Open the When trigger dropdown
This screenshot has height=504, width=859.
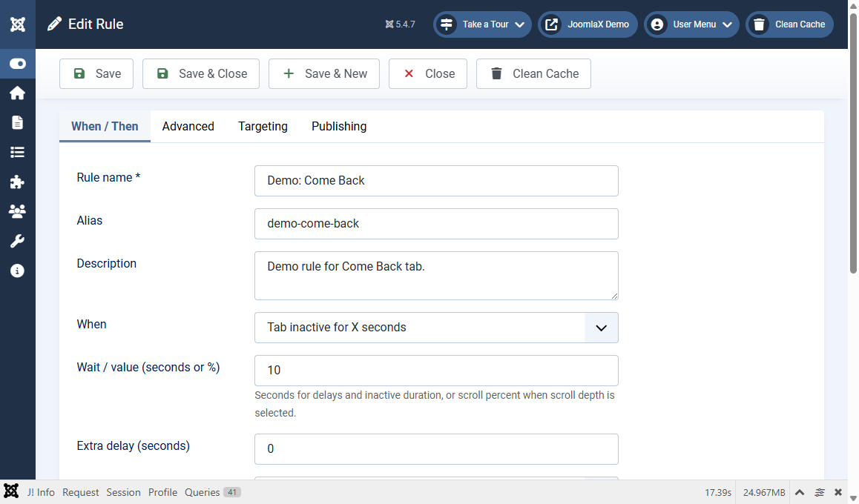click(x=437, y=328)
